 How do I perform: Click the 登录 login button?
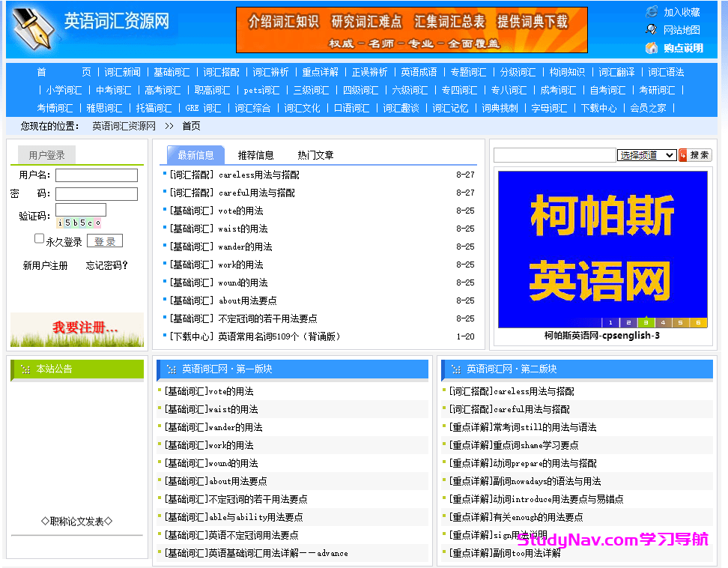[x=104, y=241]
